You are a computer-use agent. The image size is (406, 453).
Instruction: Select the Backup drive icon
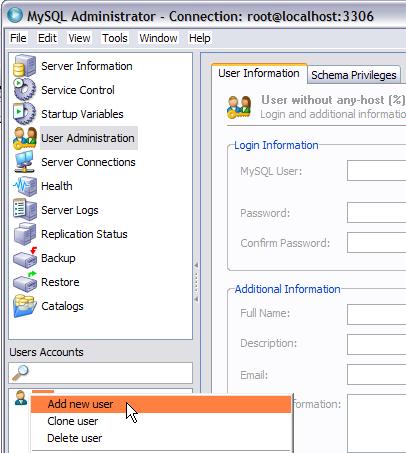point(25,258)
